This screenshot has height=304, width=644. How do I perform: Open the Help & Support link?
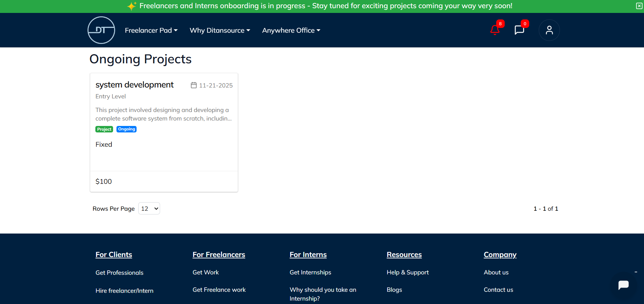click(408, 272)
